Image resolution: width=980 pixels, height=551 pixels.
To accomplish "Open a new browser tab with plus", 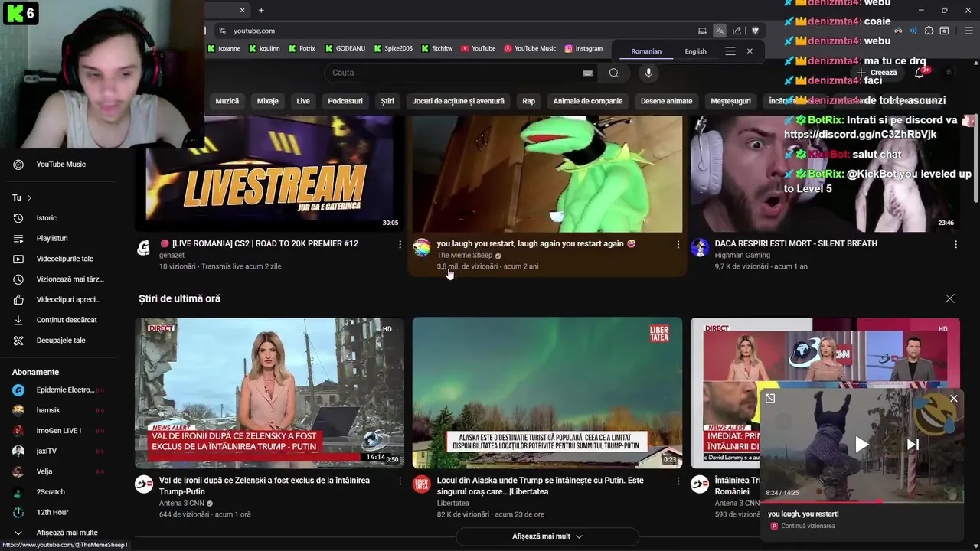I will 261,10.
